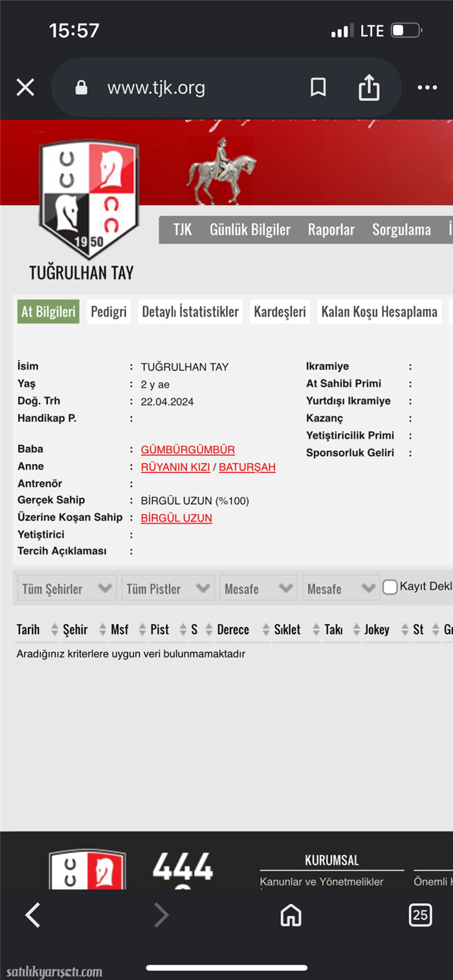The image size is (453, 980).
Task: Switch to Detaylı İstatistikler tab
Action: [190, 312]
